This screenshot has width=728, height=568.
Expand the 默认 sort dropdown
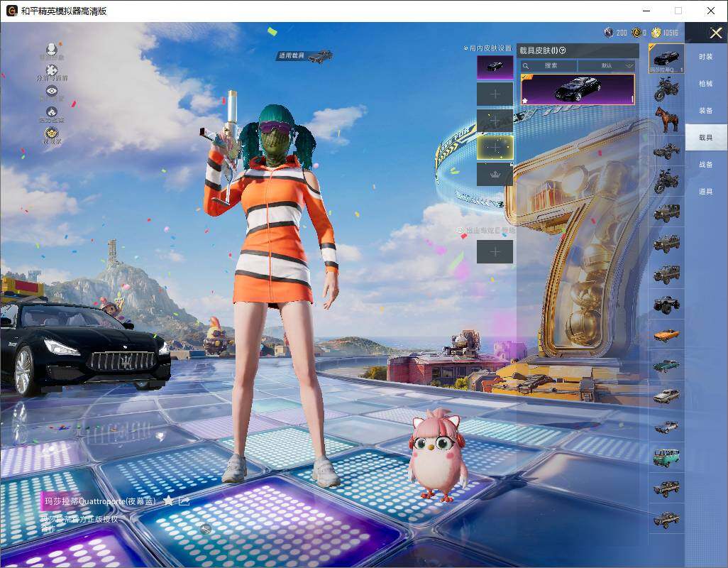point(607,65)
